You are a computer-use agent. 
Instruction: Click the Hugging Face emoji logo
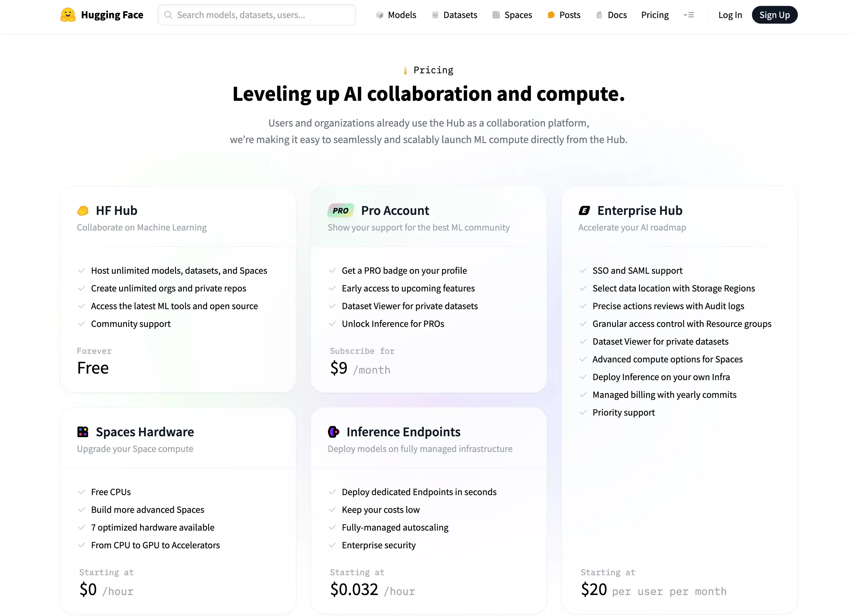[68, 15]
